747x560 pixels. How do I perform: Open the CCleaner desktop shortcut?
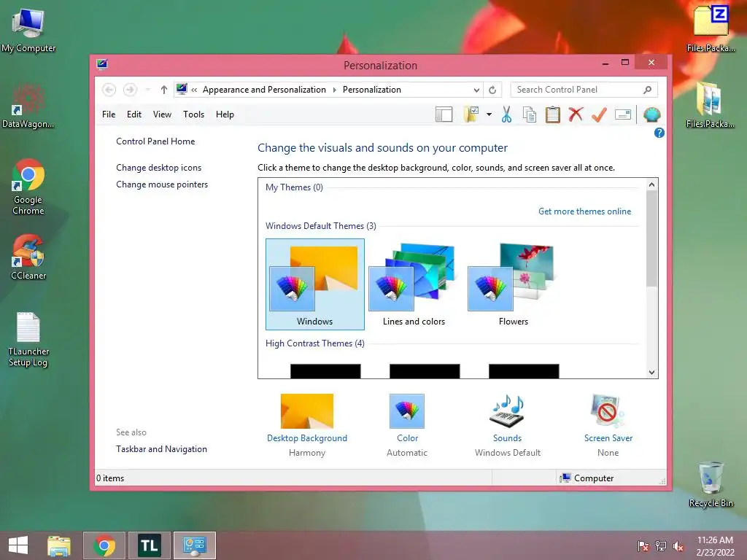(28, 257)
